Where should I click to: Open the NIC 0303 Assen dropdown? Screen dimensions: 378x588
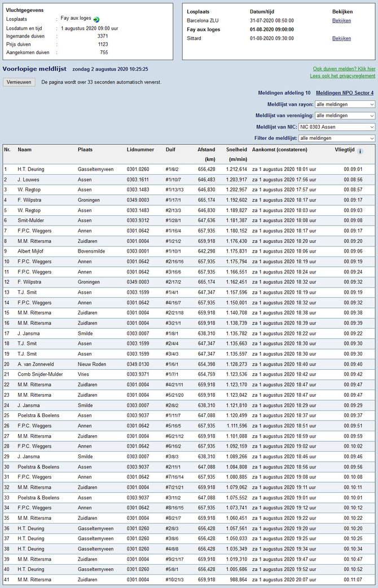click(x=337, y=127)
